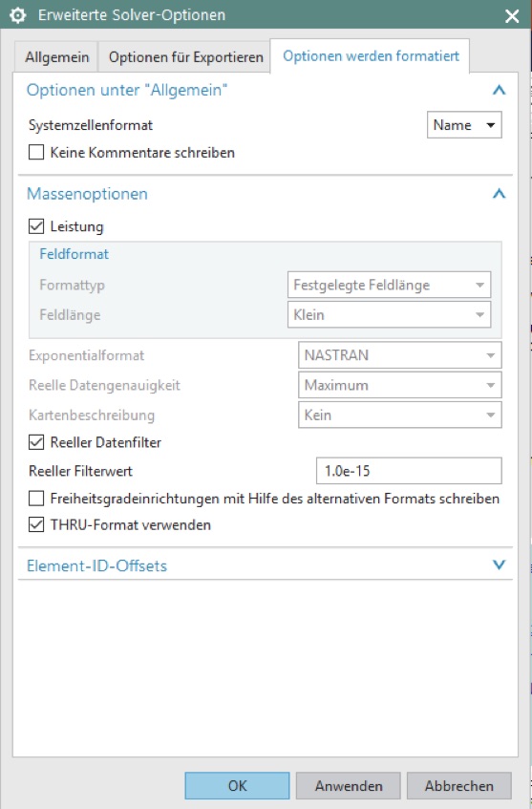Switch to the Allgemein tab
532x809 pixels.
pyautogui.click(x=56, y=56)
